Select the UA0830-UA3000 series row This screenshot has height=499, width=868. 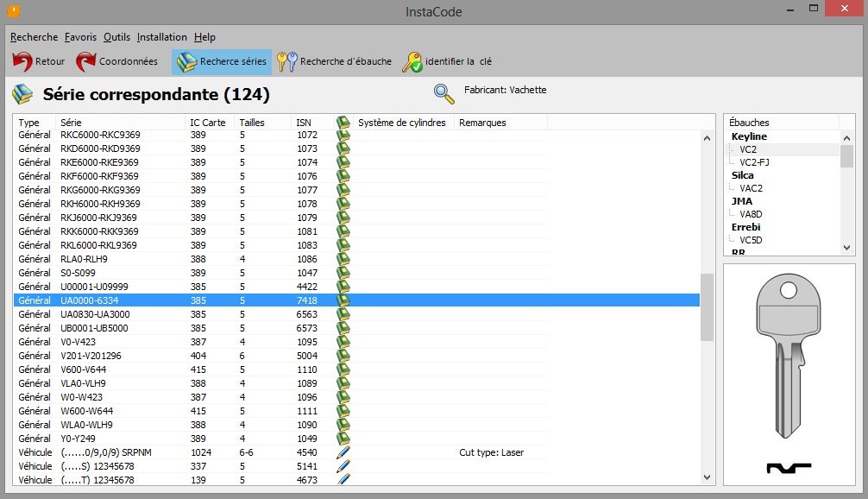point(356,314)
